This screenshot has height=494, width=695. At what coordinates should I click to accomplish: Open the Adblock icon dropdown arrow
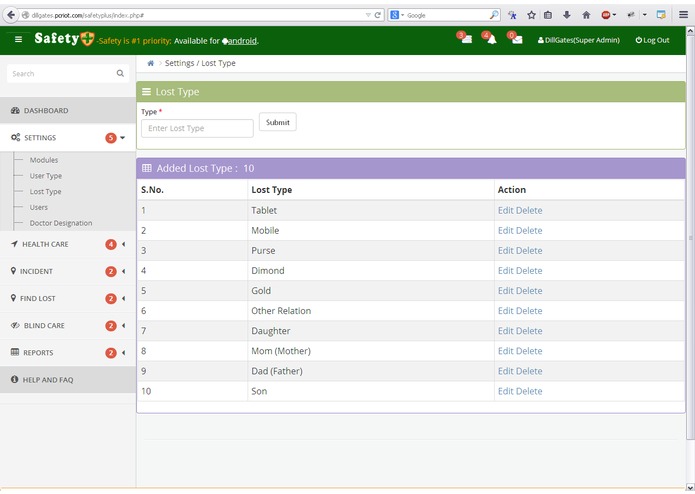click(x=614, y=15)
